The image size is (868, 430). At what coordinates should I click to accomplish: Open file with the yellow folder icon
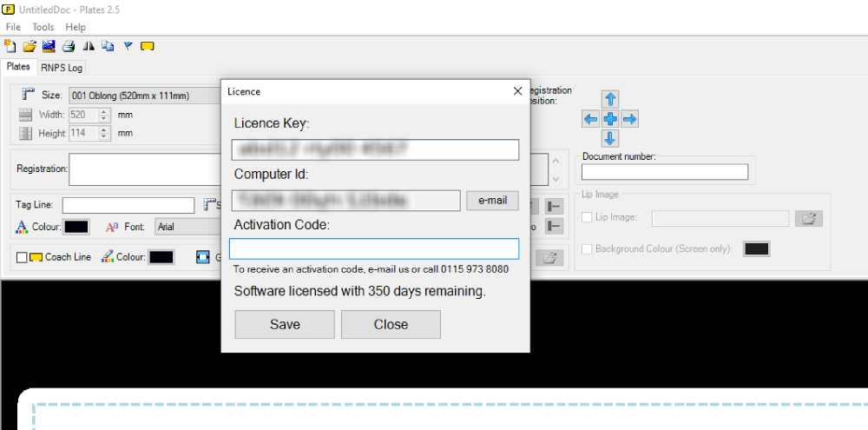(30, 46)
